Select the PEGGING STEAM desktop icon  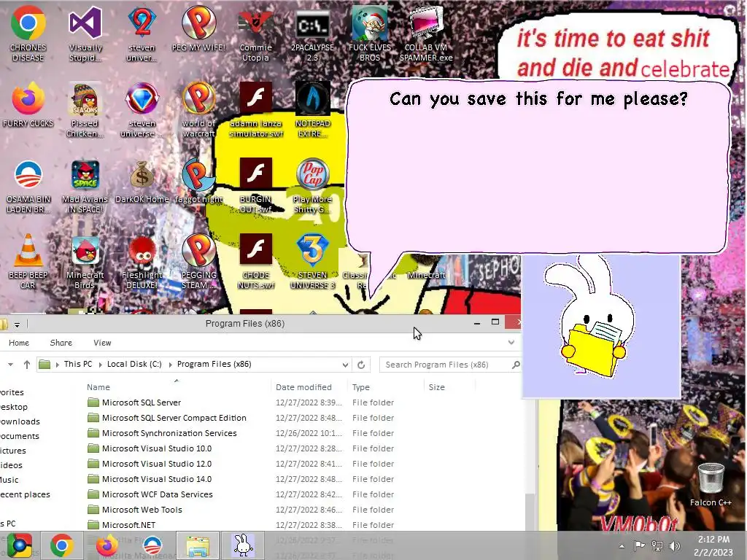(198, 262)
